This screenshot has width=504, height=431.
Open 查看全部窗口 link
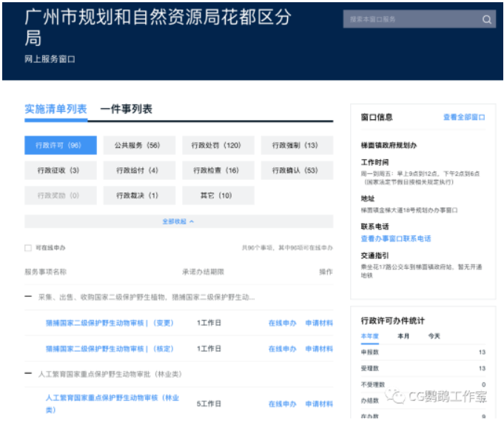464,118
